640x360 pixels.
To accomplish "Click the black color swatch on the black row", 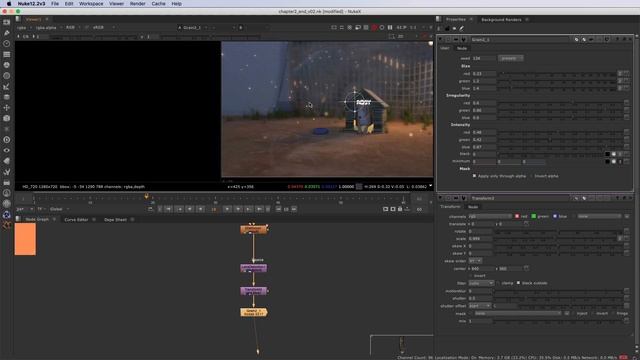I will [607, 154].
